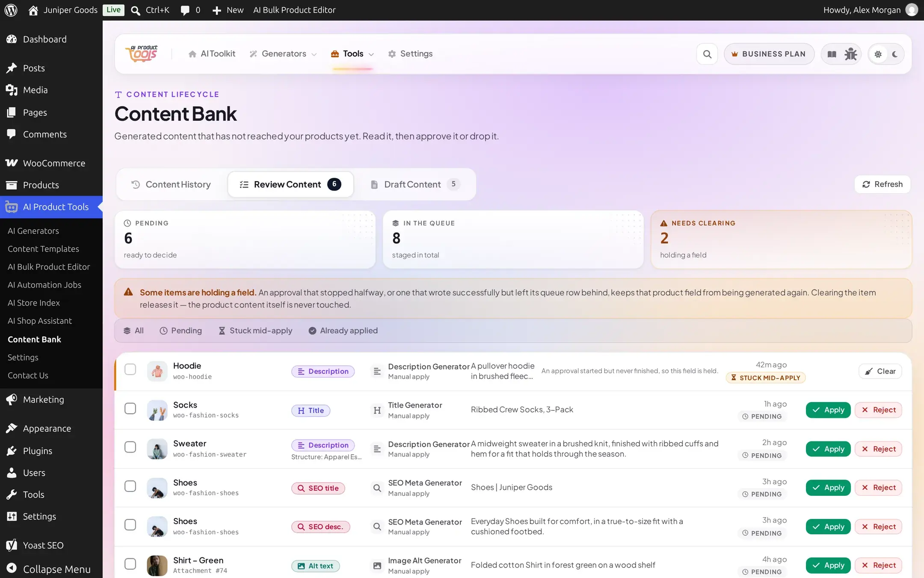The width and height of the screenshot is (924, 578).
Task: Reject the Sweater description
Action: (x=878, y=449)
